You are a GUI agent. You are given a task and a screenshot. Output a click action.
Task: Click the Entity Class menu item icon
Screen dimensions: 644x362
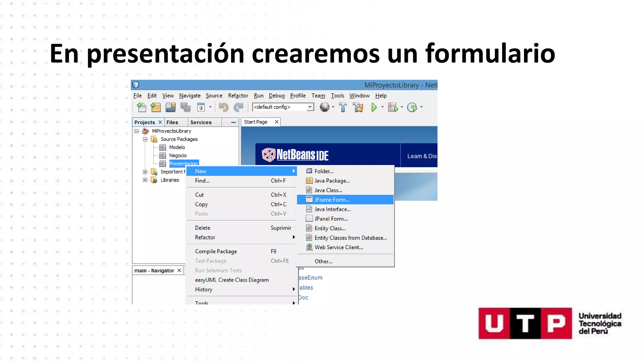[309, 228]
